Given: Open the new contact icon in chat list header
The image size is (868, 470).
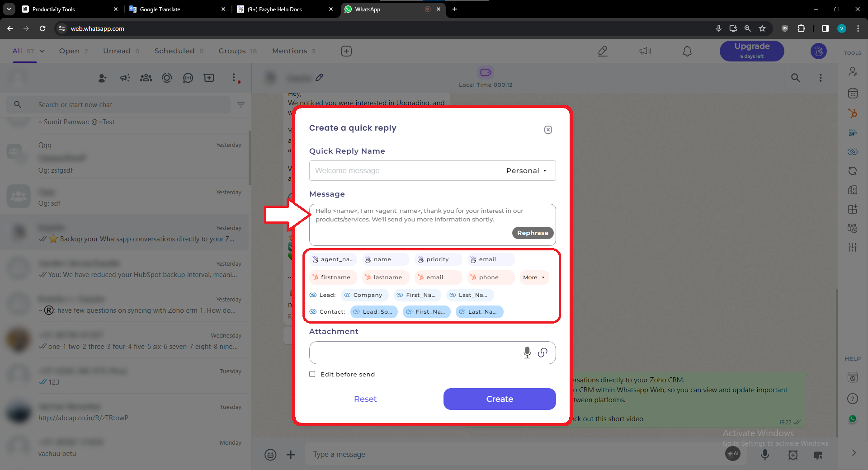Looking at the screenshot, I should tap(103, 78).
